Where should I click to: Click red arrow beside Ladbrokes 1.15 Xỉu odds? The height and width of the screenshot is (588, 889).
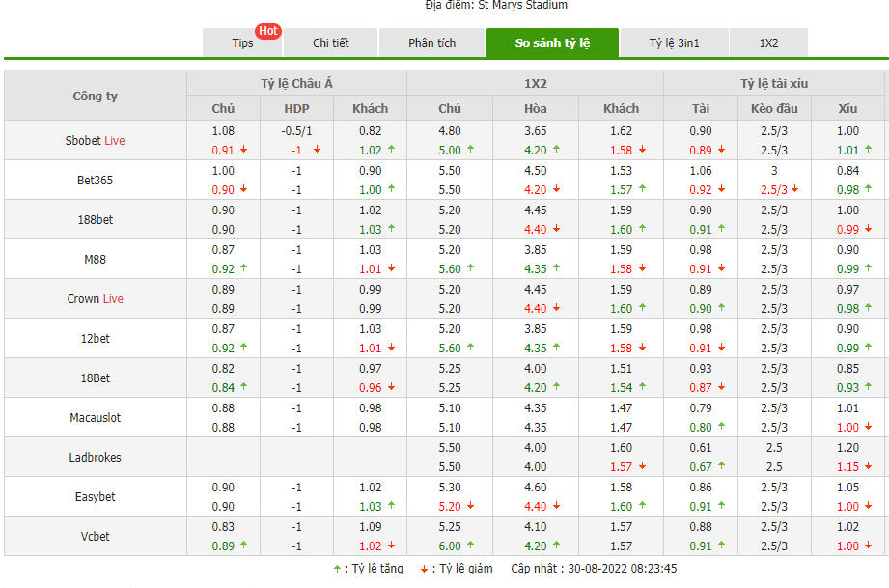pyautogui.click(x=868, y=466)
